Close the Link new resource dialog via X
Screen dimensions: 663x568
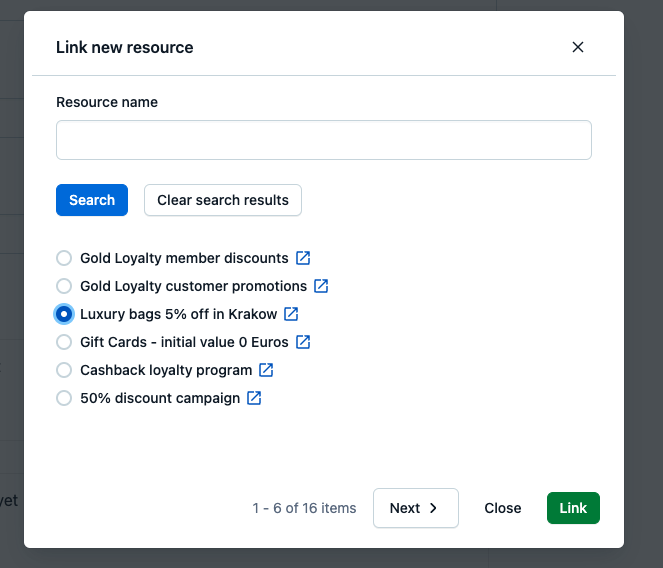pyautogui.click(x=578, y=47)
